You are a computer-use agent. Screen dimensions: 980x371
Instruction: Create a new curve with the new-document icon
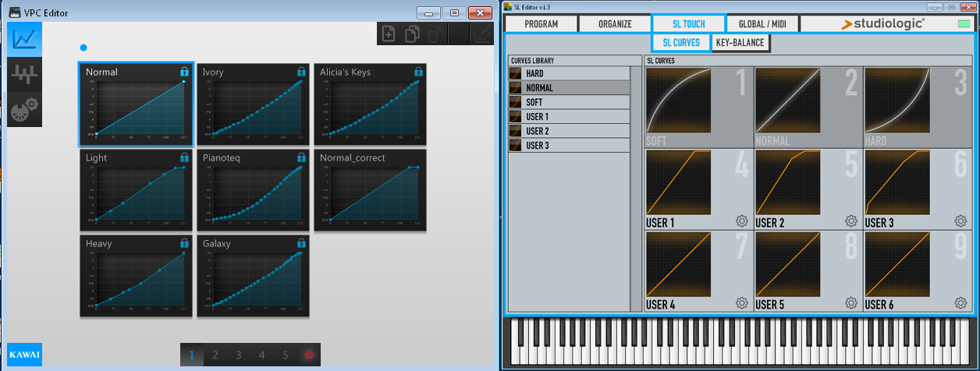click(x=389, y=34)
